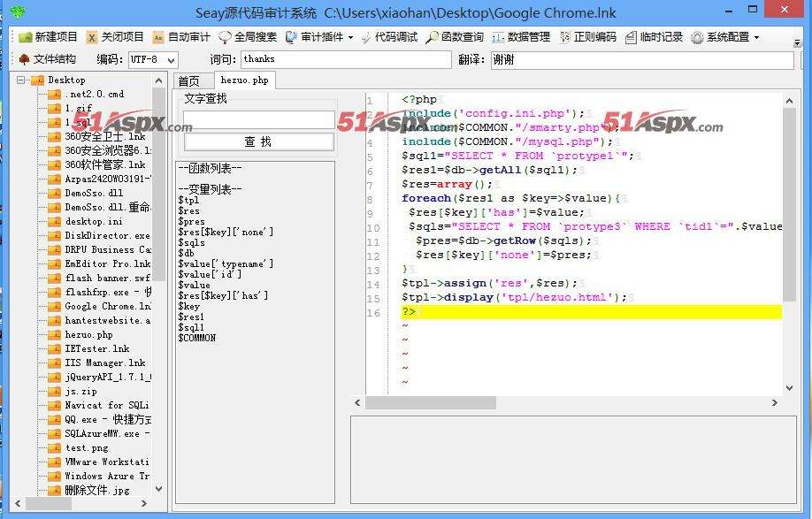The image size is (812, 519).
Task: Open 临时记录 temporary notes
Action: (x=654, y=37)
